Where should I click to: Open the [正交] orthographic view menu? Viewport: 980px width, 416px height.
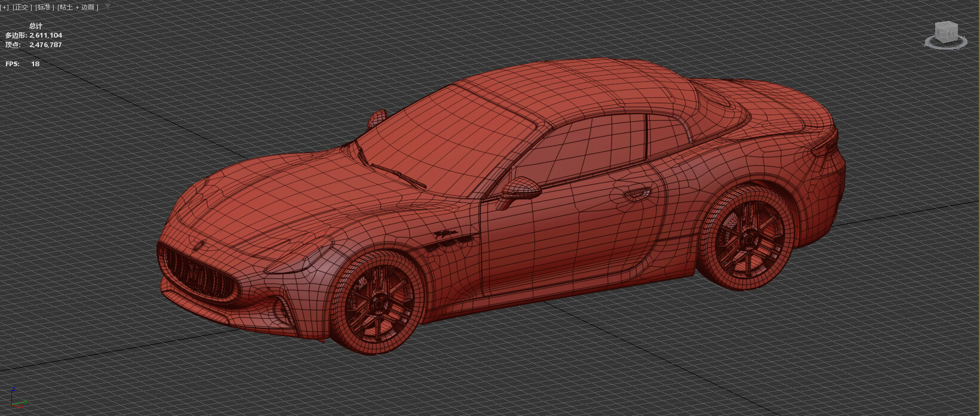(x=21, y=7)
